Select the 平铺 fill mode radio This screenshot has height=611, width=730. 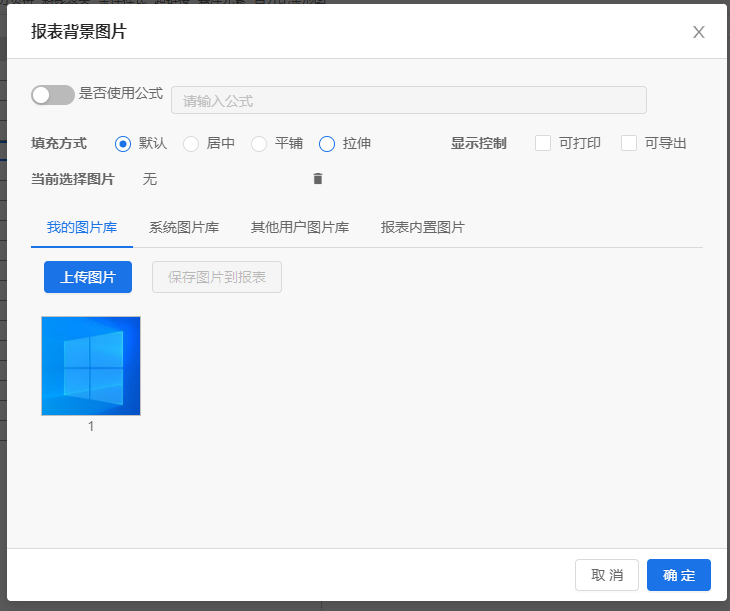pyautogui.click(x=259, y=144)
